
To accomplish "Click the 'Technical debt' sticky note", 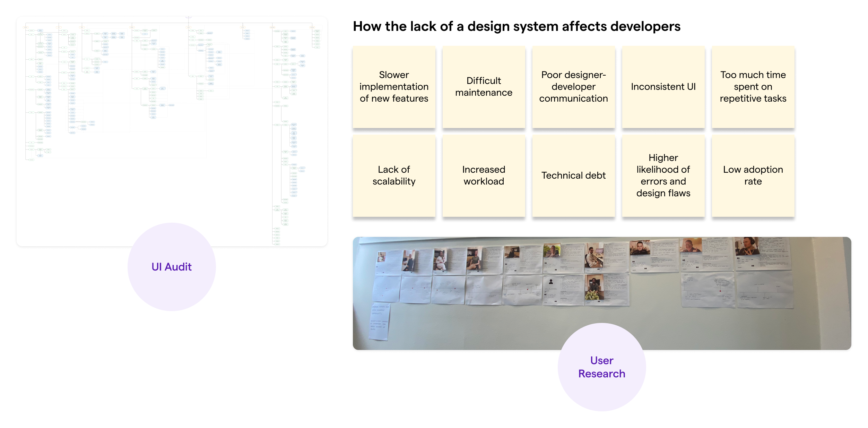I will (x=573, y=175).
